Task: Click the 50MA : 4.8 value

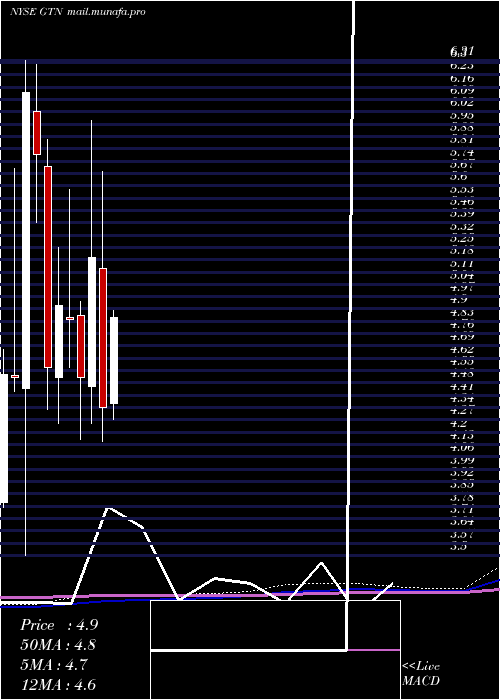Action: pos(58,645)
